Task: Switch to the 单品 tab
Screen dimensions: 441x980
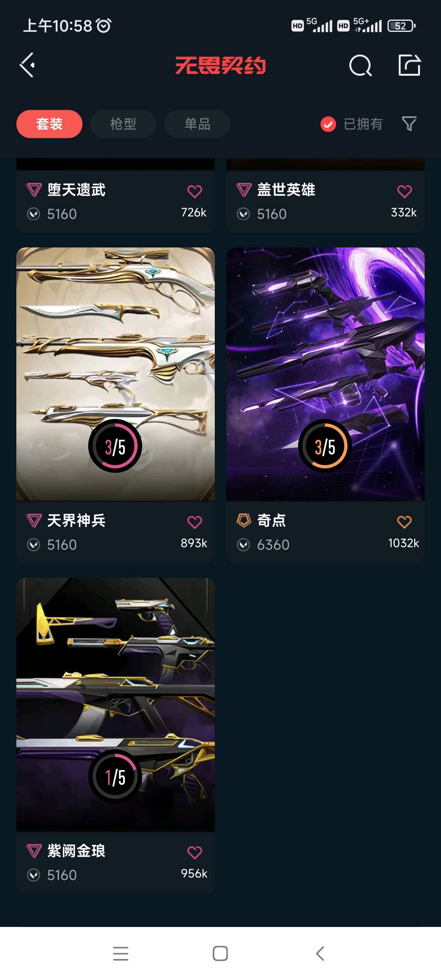Action: click(x=197, y=124)
